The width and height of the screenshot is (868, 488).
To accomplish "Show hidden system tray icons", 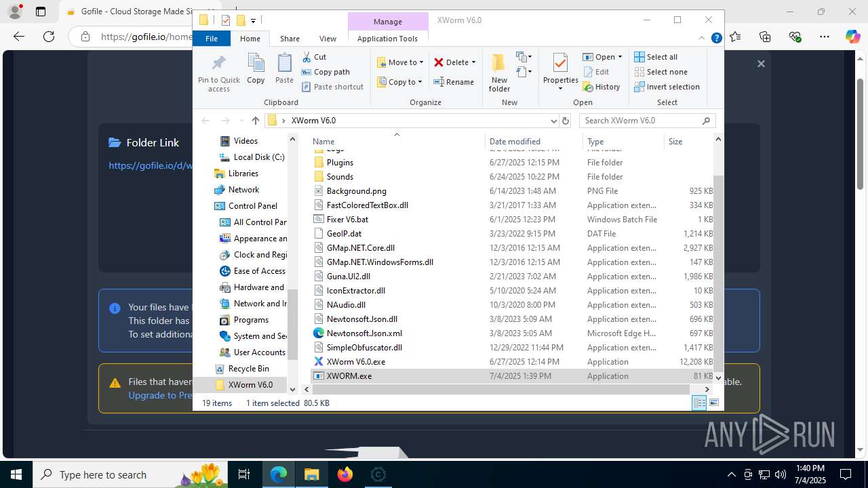I will (x=731, y=474).
